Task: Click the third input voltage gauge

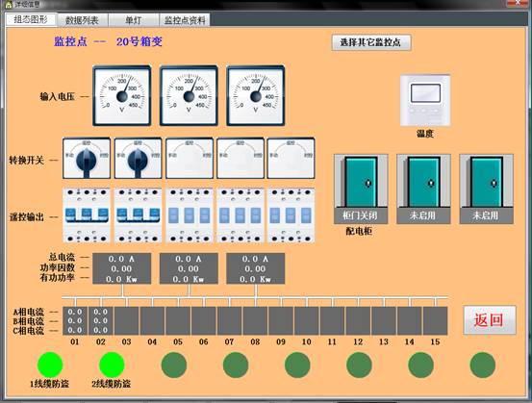Action: (x=256, y=95)
